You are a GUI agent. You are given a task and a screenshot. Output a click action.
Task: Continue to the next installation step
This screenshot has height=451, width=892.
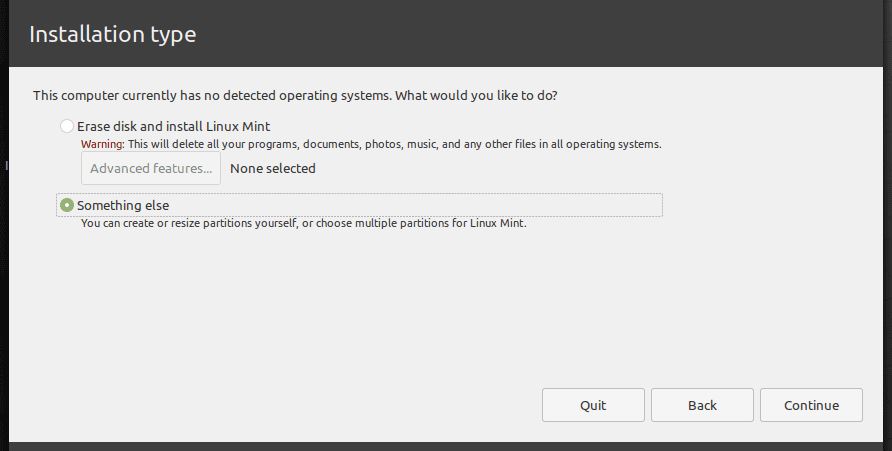coord(811,405)
